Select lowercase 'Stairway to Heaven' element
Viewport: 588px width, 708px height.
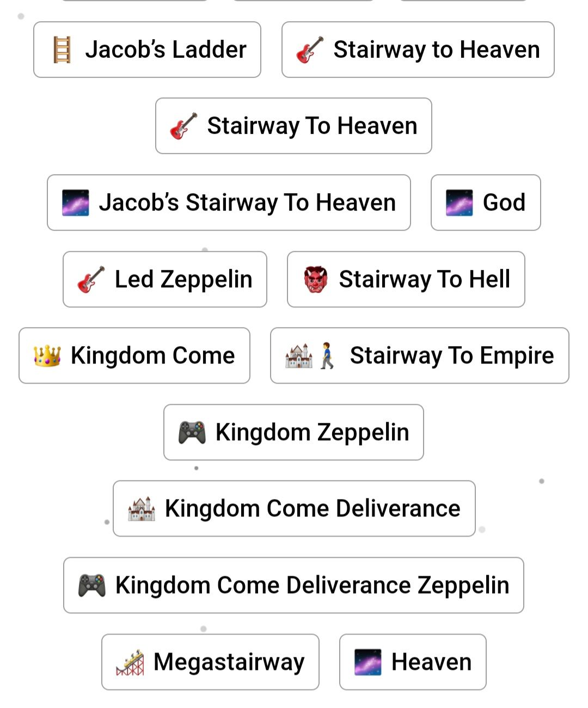pyautogui.click(x=436, y=50)
